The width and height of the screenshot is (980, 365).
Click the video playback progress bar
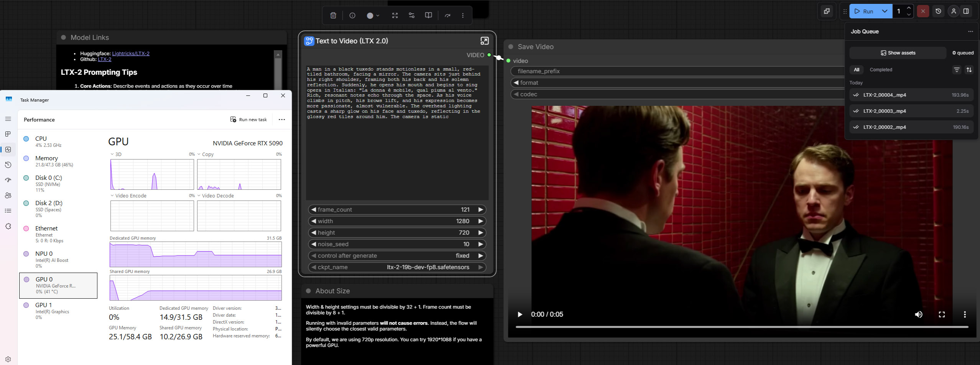(x=742, y=327)
